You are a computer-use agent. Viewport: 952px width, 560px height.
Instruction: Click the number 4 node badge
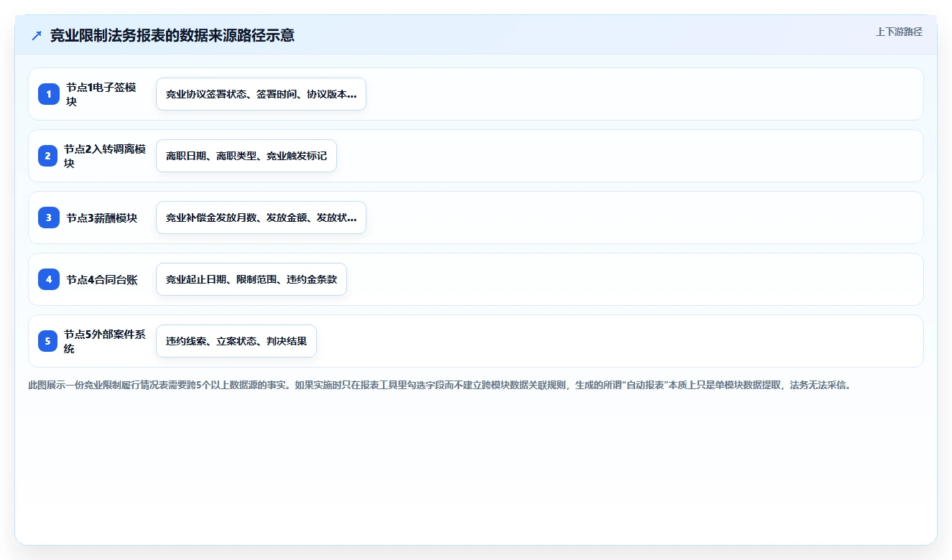point(49,279)
